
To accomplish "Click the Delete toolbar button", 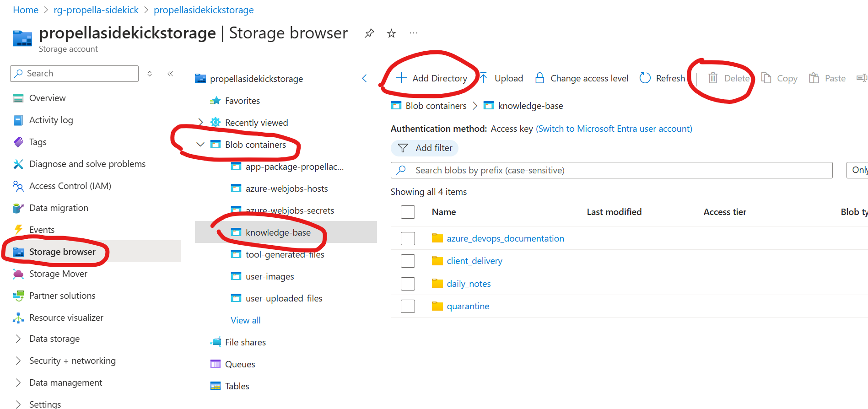I will pyautogui.click(x=728, y=78).
